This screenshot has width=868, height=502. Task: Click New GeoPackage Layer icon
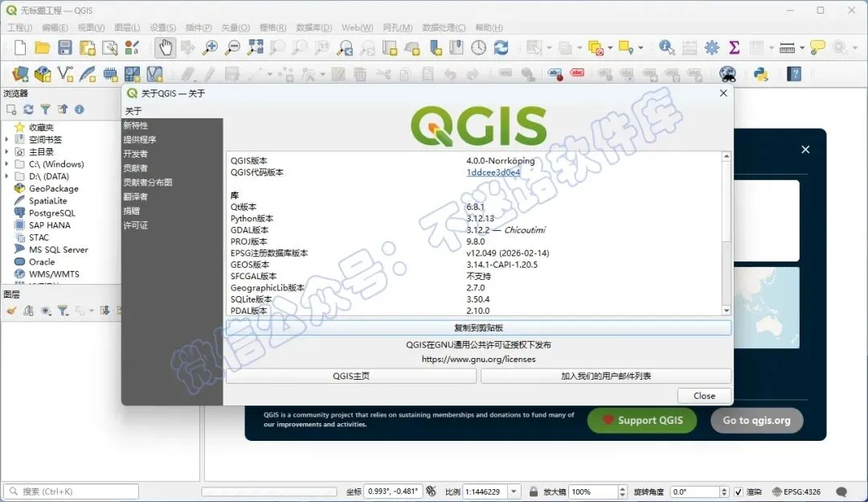[43, 74]
